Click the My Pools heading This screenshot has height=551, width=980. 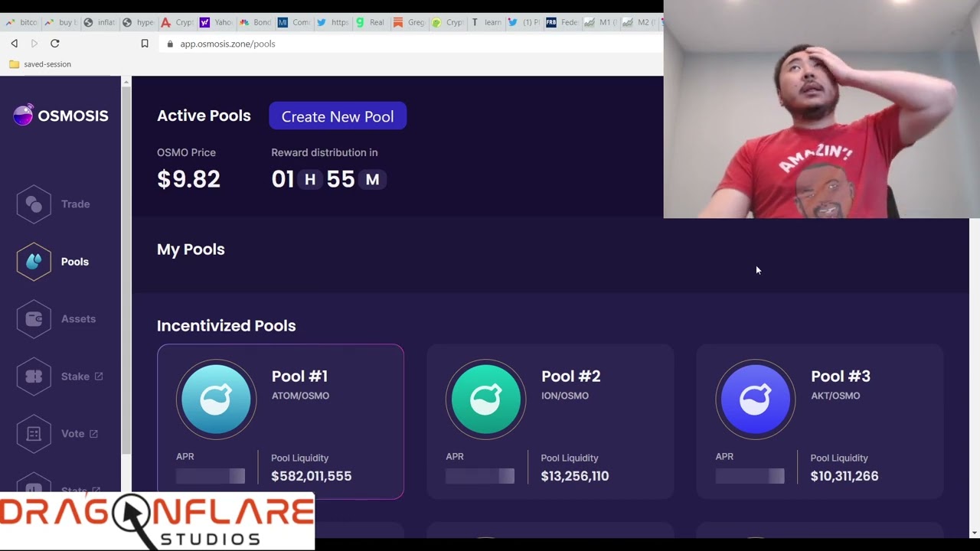point(191,249)
